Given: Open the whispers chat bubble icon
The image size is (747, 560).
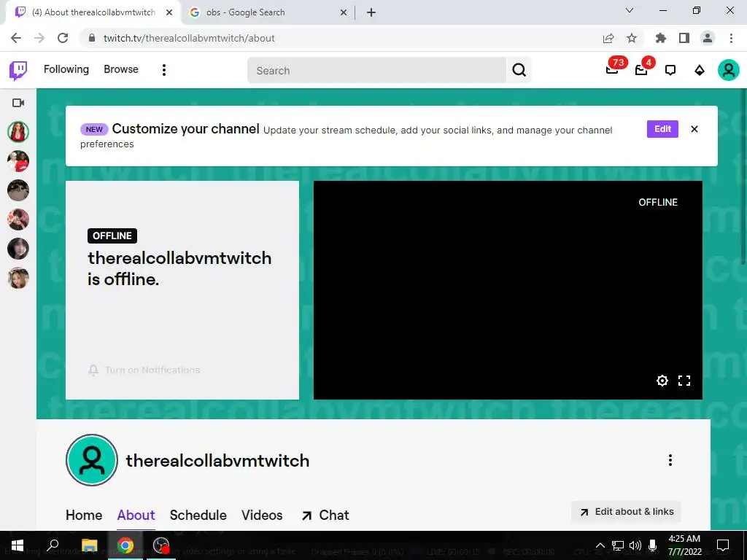Looking at the screenshot, I should coord(670,71).
